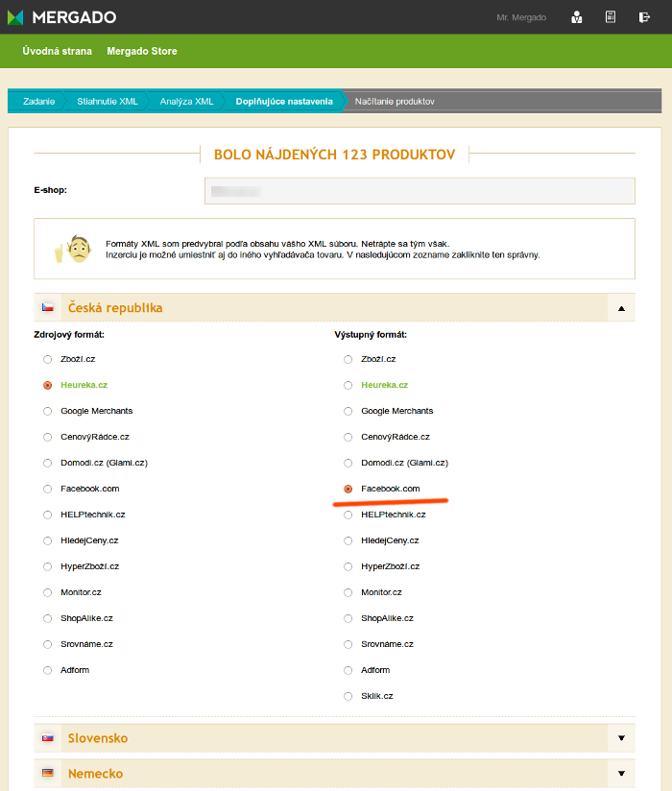Collapse the Česká republika section arrow
This screenshot has width=672, height=791.
(x=621, y=308)
